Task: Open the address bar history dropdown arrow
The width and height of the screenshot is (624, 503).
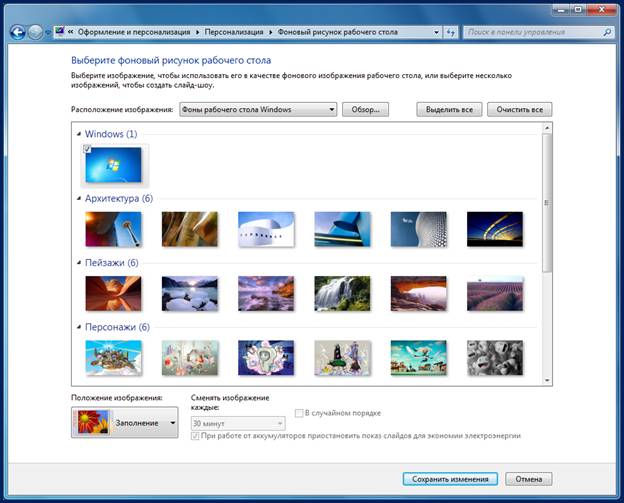Action: (437, 32)
